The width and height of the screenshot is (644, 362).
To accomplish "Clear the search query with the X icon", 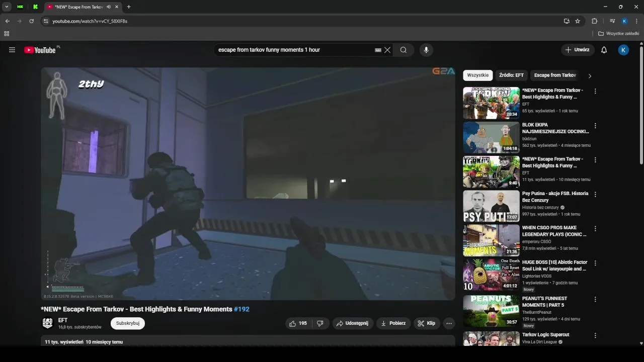I will point(387,50).
